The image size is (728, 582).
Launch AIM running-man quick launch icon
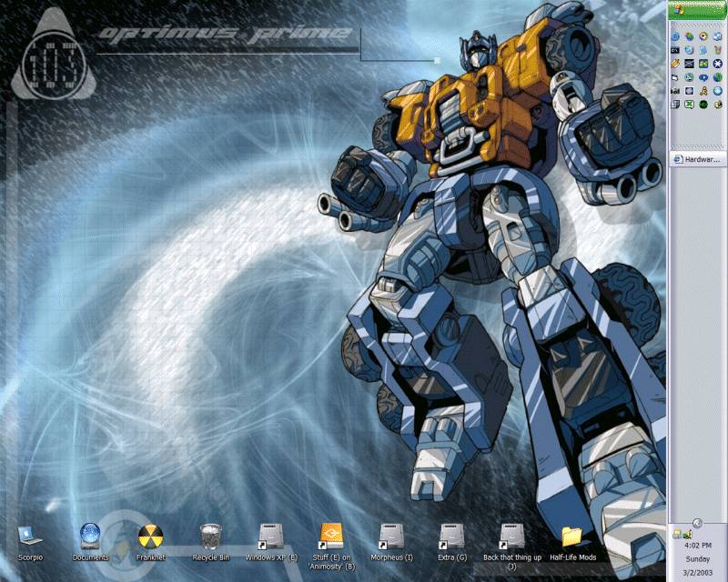[703, 91]
